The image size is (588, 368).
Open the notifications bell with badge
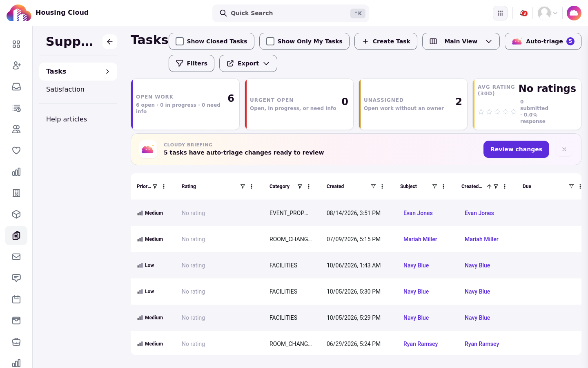(x=523, y=13)
